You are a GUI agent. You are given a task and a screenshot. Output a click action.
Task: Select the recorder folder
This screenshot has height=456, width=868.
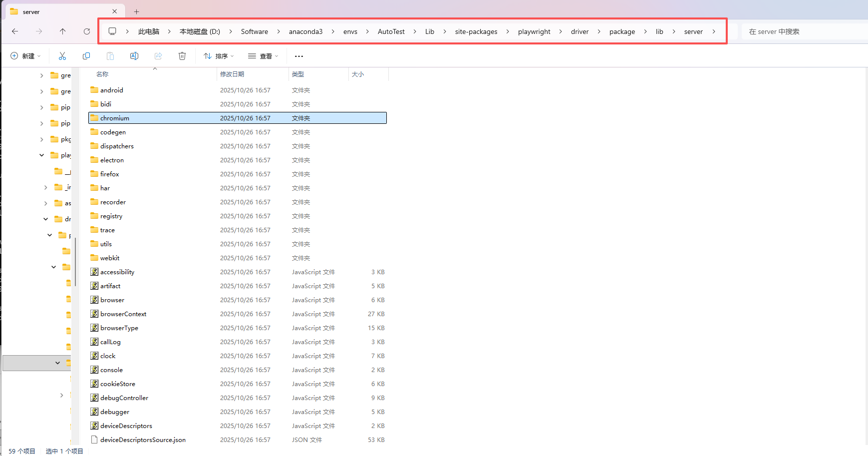[x=113, y=202]
